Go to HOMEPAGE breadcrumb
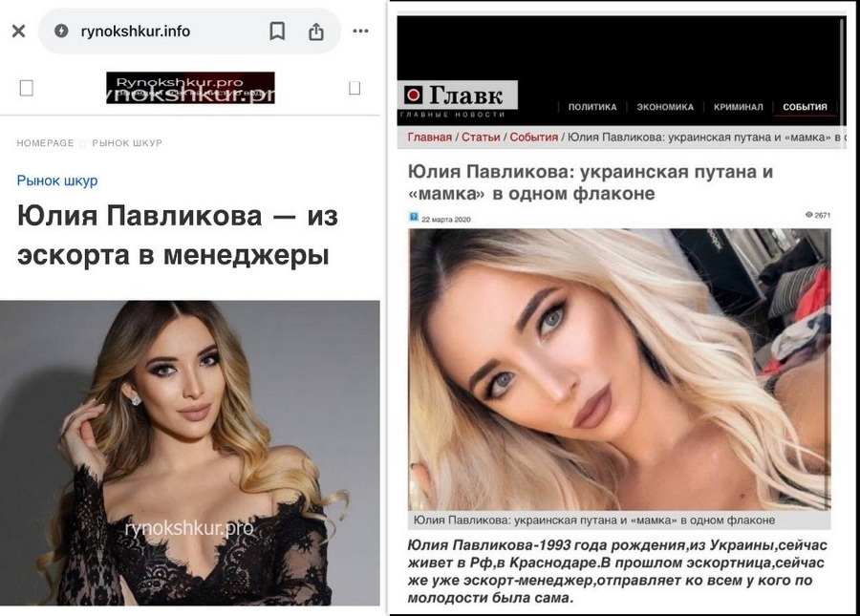 click(45, 143)
